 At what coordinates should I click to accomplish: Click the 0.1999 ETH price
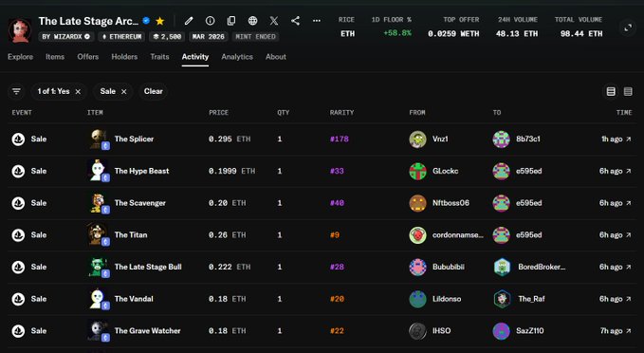[x=231, y=171]
